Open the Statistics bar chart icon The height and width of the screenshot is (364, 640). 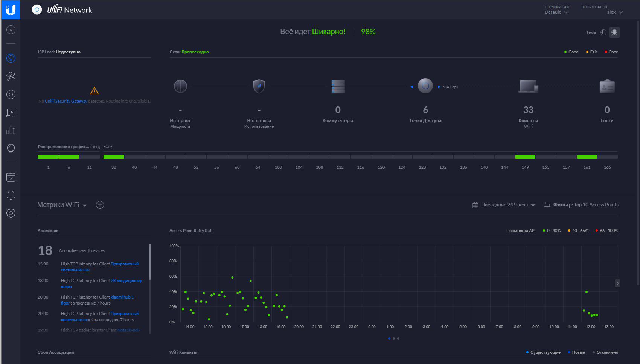(x=11, y=130)
